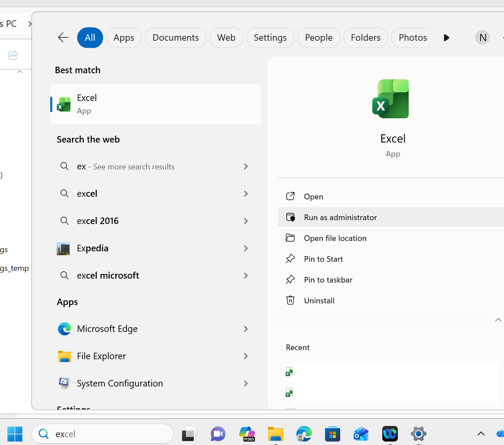The image size is (504, 445).
Task: Switch to the Web filter tab
Action: coord(226,38)
